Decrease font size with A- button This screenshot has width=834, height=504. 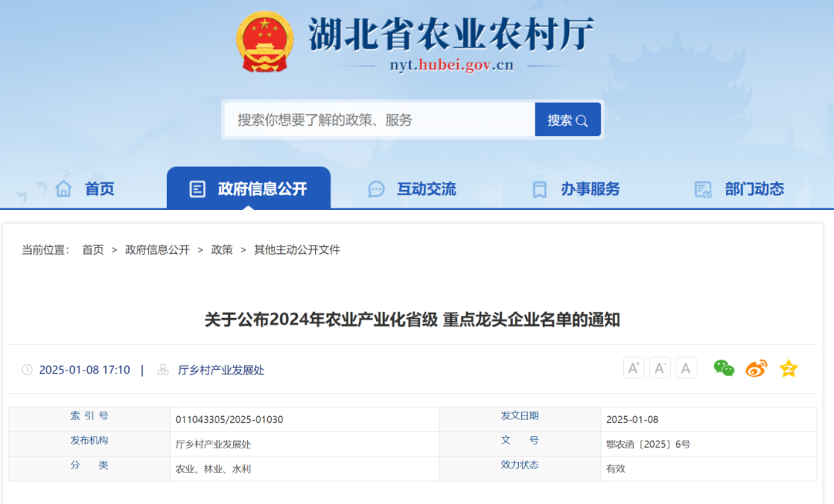659,367
